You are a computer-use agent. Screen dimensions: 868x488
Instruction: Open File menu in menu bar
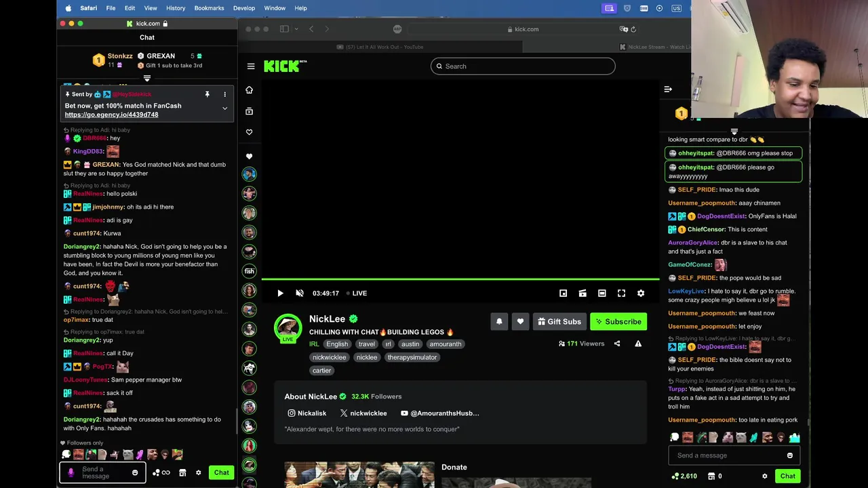[x=111, y=8]
